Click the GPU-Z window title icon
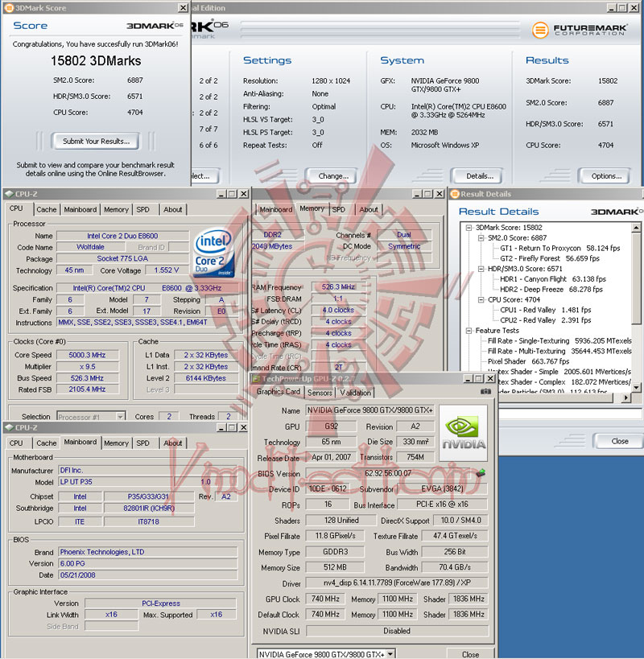Image resolution: width=644 pixels, height=659 pixels. [x=256, y=379]
